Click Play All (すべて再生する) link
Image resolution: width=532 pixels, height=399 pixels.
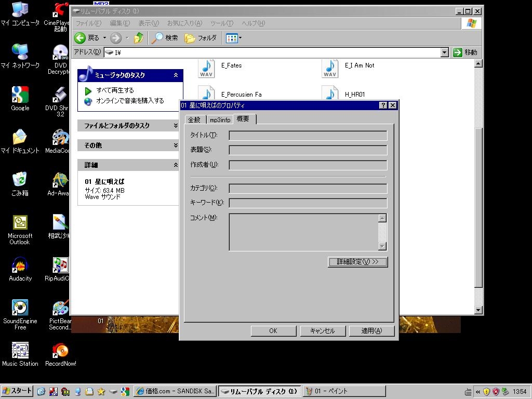point(115,90)
